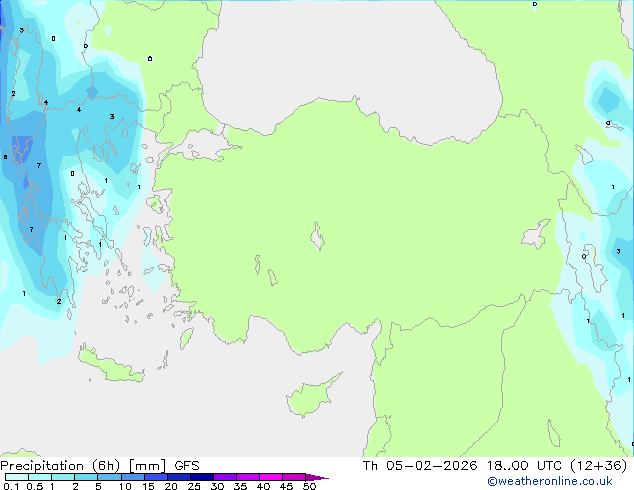Select the lightest 0.1–0.5 mm legend swatch
Image resolution: width=634 pixels, height=490 pixels.
point(17,477)
